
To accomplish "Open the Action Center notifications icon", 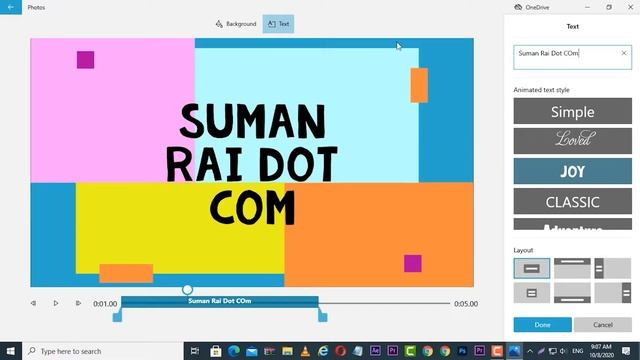I will tap(627, 351).
